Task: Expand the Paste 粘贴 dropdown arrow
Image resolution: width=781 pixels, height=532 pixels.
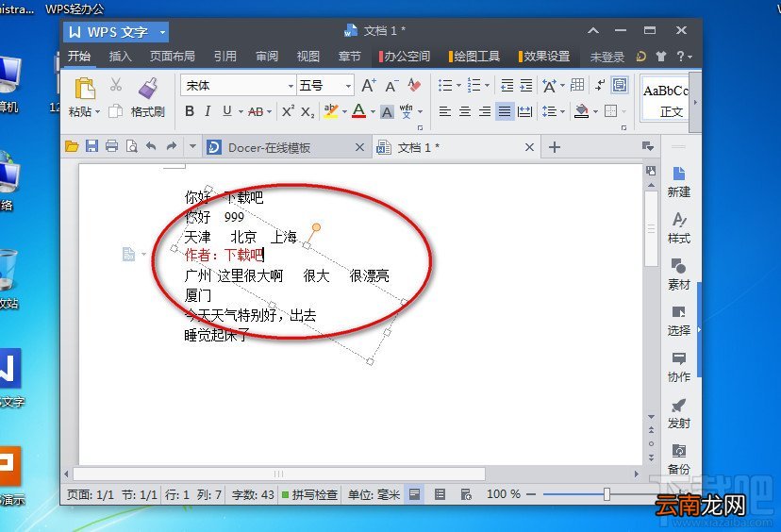Action: click(x=98, y=111)
